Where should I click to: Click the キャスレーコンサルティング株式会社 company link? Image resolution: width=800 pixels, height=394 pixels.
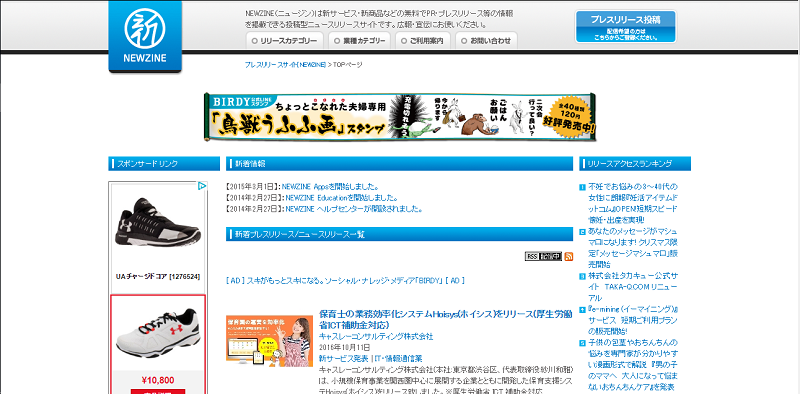(376, 336)
